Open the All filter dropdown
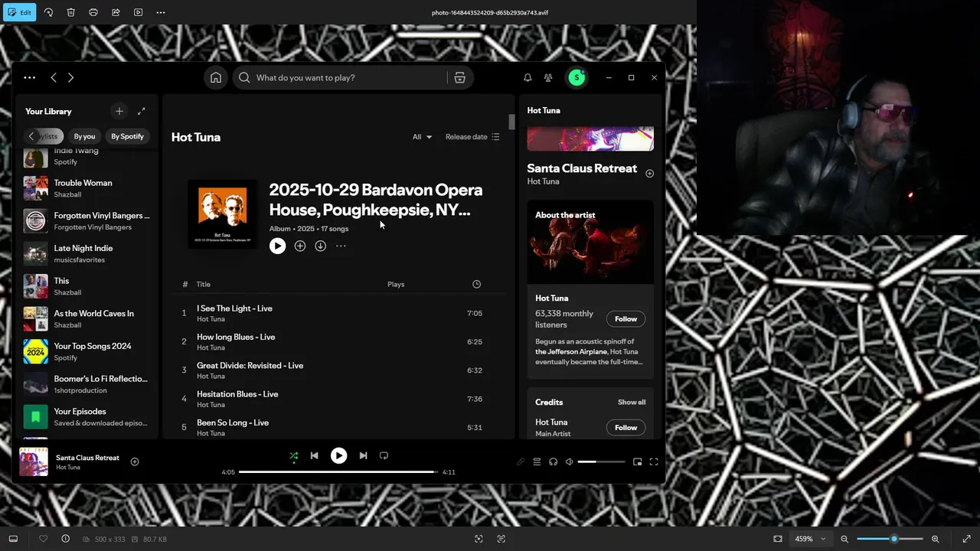The image size is (980, 551). (422, 137)
